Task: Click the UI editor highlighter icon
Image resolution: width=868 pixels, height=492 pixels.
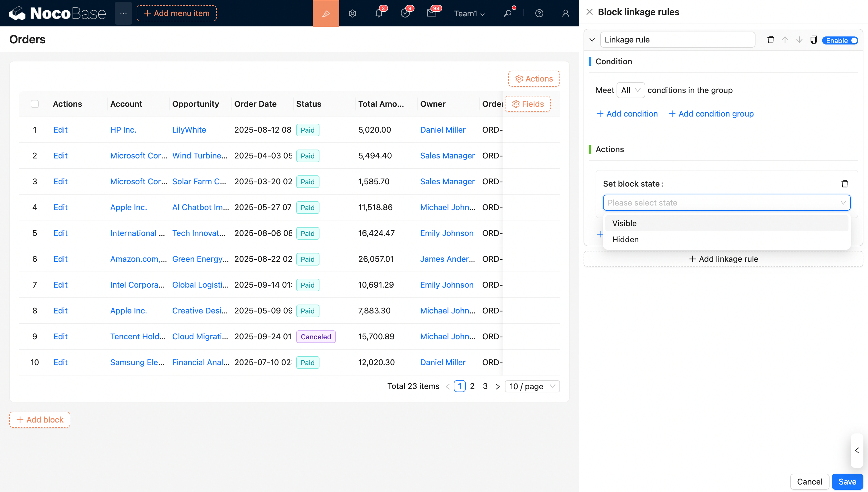Action: point(326,13)
